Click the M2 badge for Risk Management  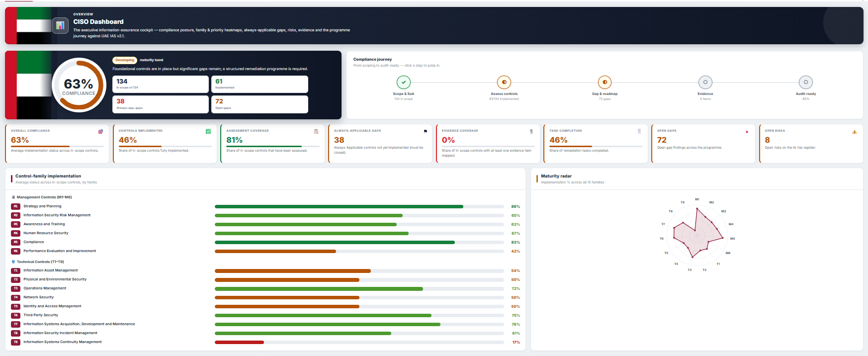[x=15, y=215]
